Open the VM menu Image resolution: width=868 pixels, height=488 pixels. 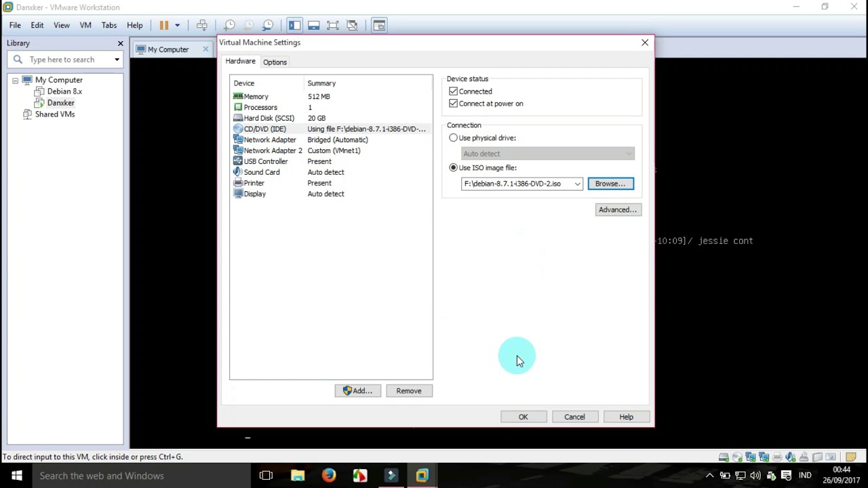pos(85,25)
